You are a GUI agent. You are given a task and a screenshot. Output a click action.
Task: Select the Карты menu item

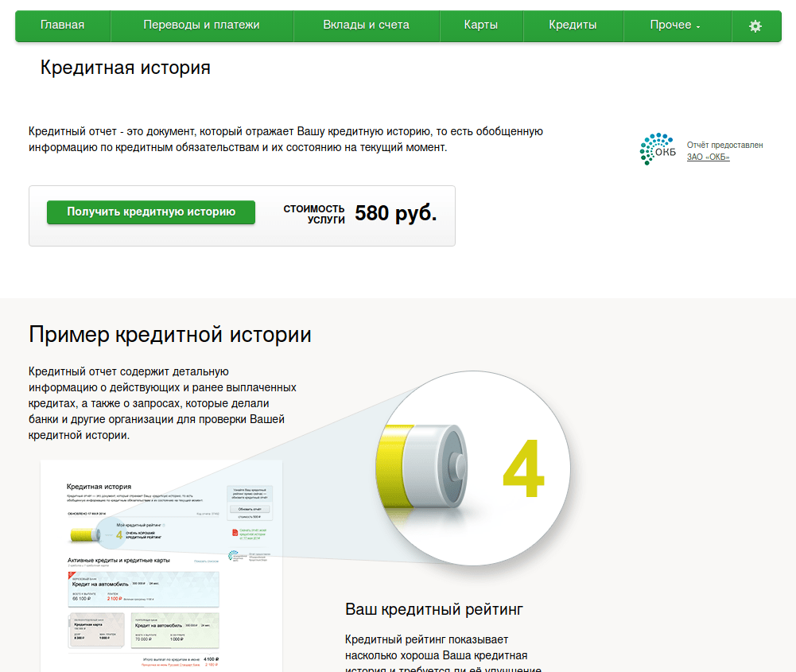click(x=481, y=25)
